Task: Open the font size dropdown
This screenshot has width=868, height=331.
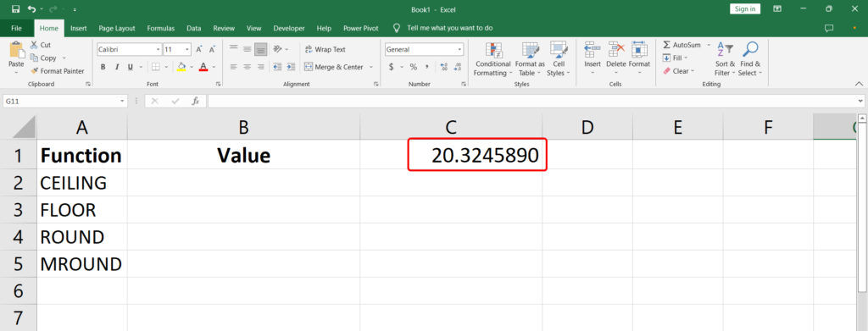Action: pyautogui.click(x=187, y=49)
